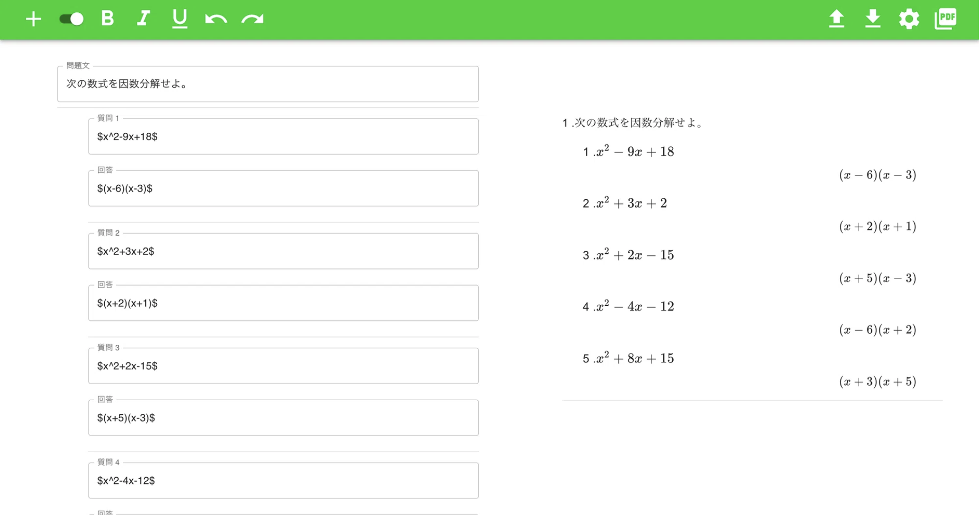Undo the last edit
The width and height of the screenshot is (980, 515).
tap(215, 19)
